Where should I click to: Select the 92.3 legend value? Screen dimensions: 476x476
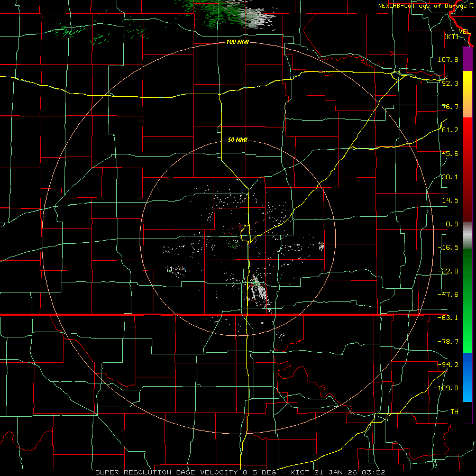click(x=450, y=83)
